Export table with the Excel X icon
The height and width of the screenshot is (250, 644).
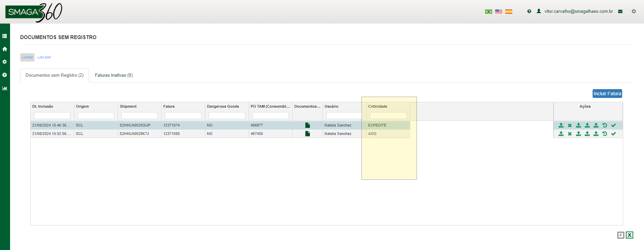pos(630,235)
